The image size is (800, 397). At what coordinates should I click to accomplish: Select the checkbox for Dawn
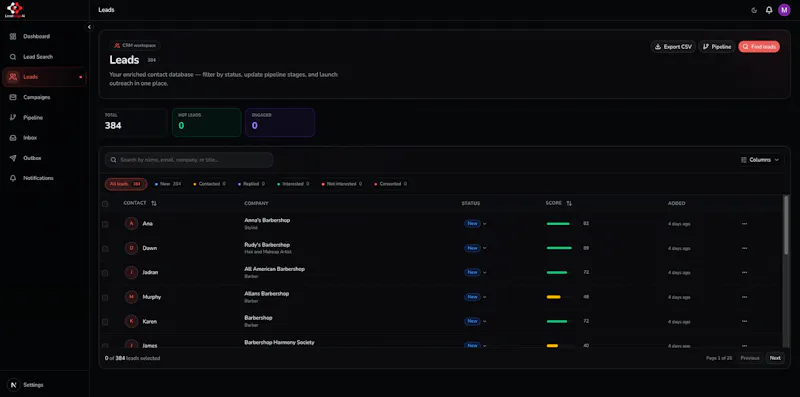[105, 249]
